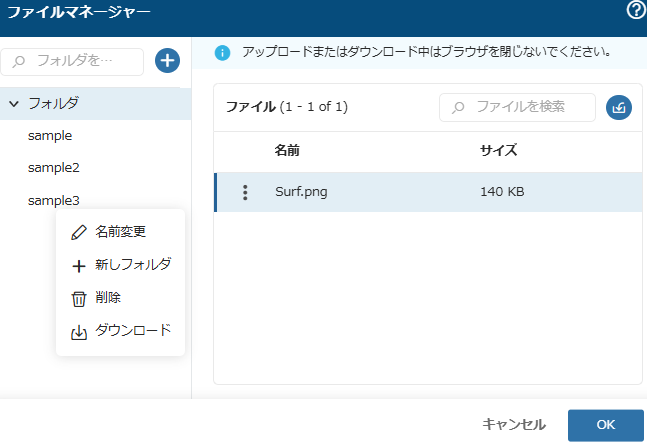
Task: Focus the ファイルを検索 search field
Action: click(517, 107)
